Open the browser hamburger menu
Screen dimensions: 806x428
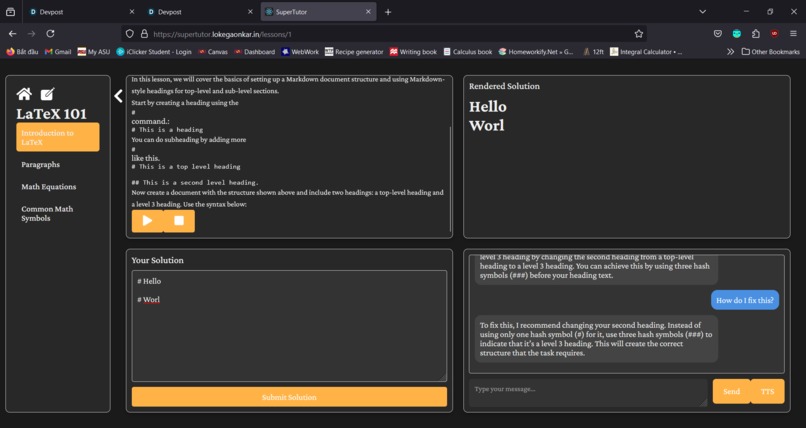[793, 34]
